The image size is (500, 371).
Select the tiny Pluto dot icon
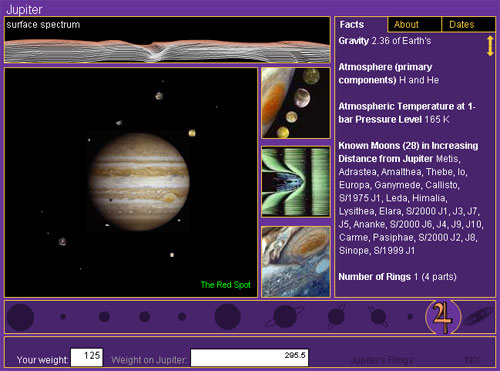point(410,317)
